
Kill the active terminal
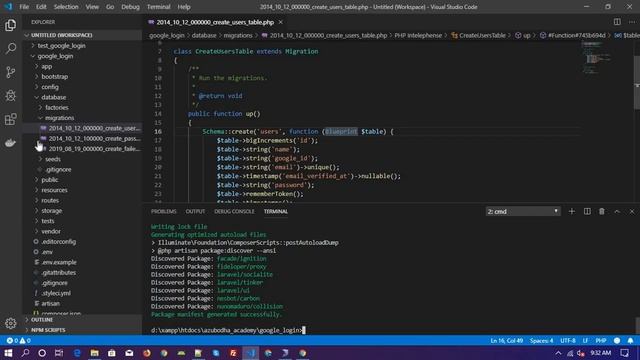602,211
